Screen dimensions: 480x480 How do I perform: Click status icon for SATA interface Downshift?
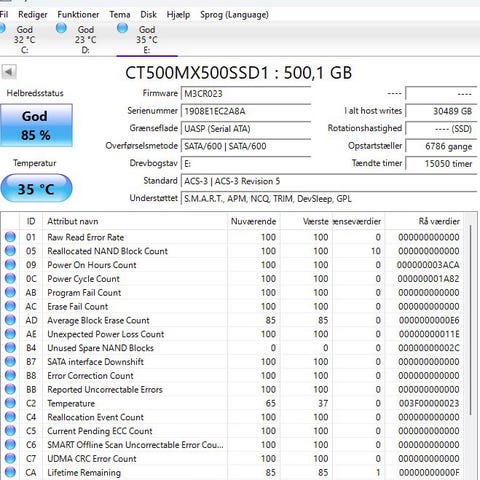click(x=10, y=361)
